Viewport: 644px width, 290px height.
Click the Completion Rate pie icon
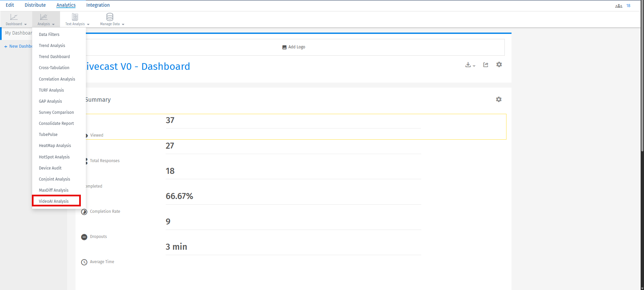84,212
